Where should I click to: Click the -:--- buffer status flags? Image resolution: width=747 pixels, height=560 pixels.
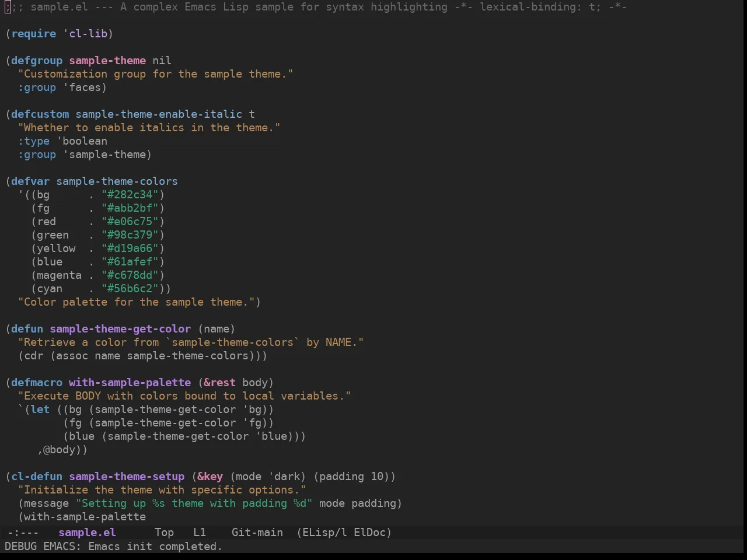(x=23, y=533)
